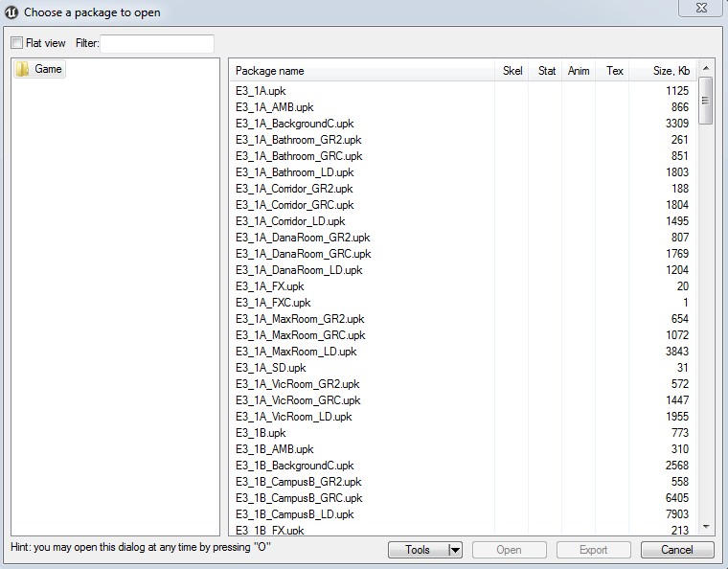Click the scrollbar down arrow

coord(706,527)
